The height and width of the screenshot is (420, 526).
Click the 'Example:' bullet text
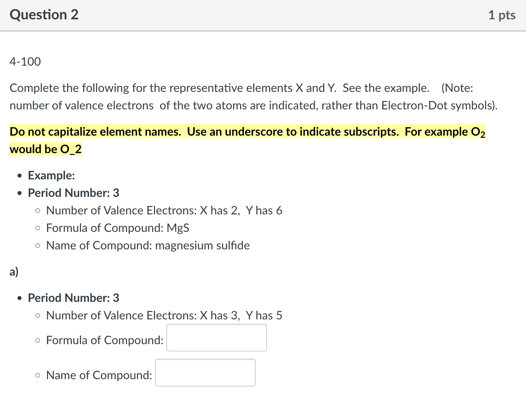point(51,175)
